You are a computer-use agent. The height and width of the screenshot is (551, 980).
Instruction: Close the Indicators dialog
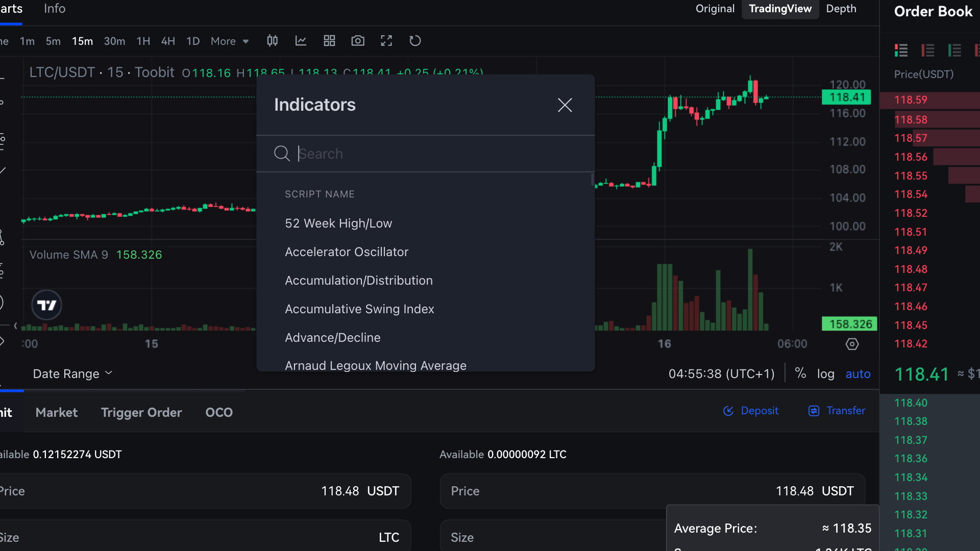(x=565, y=105)
